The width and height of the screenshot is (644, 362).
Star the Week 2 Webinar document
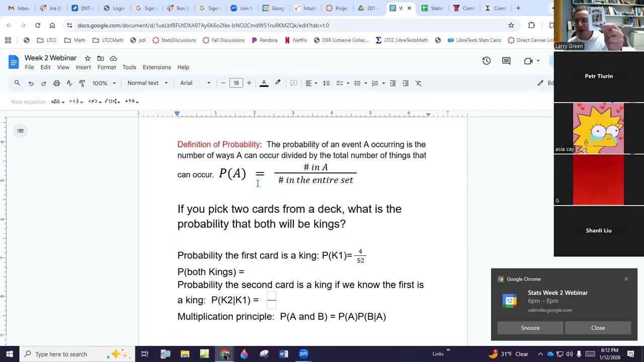pos(88,58)
